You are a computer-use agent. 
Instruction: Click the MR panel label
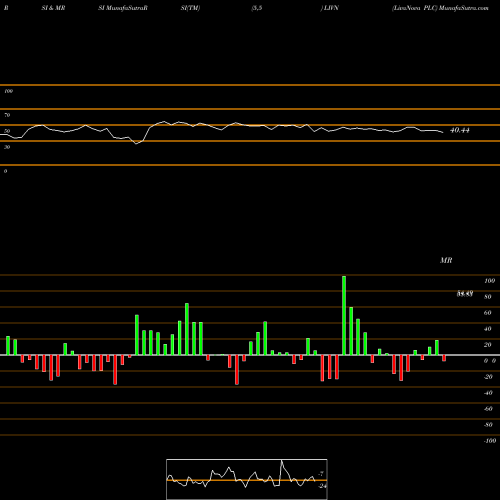click(446, 260)
